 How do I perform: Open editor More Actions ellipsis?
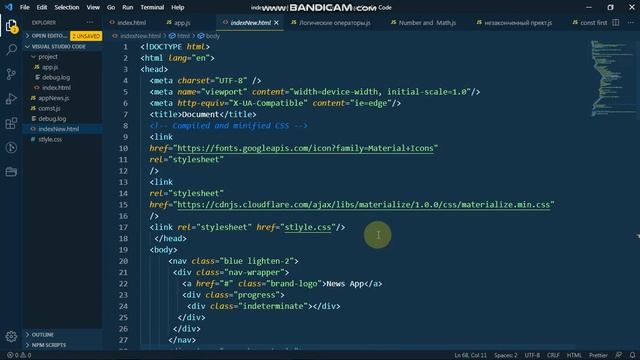coord(631,22)
